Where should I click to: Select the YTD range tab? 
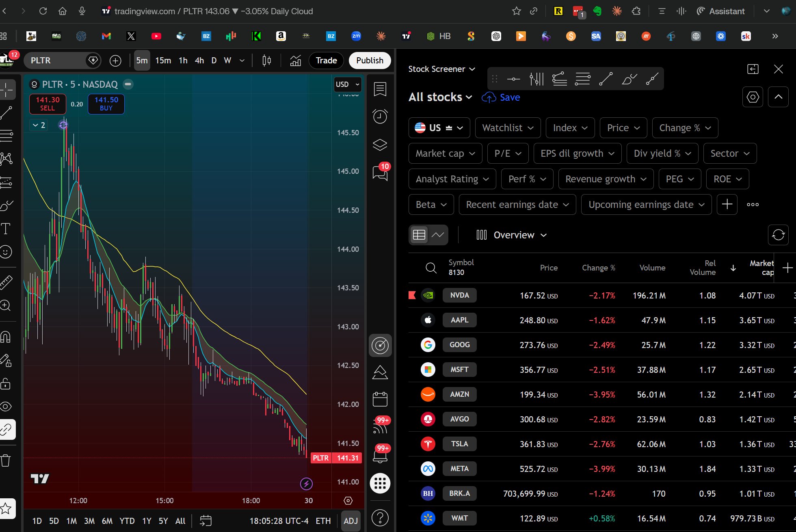coord(127,521)
